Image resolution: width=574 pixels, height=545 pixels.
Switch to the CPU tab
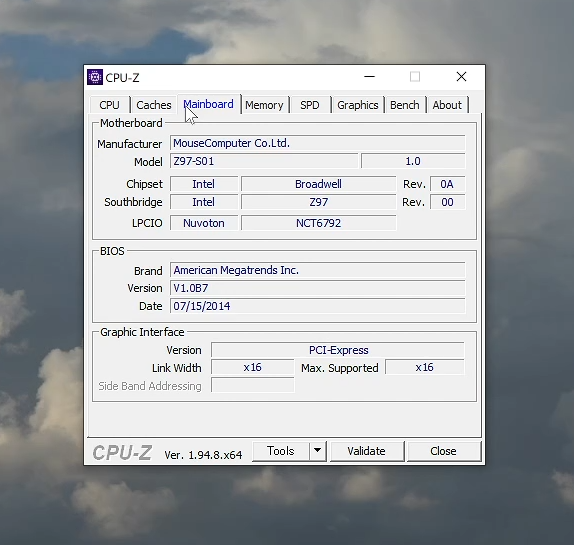[x=109, y=105]
